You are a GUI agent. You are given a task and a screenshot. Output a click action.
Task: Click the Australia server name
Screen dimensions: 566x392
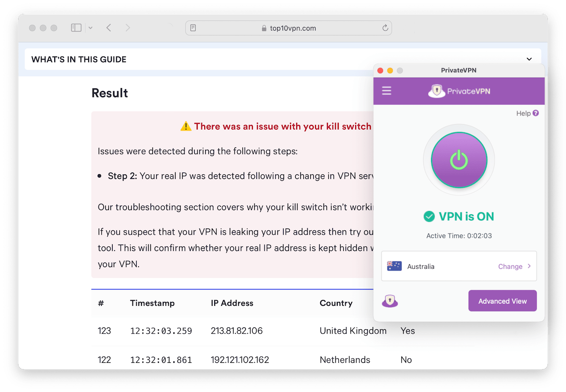(421, 266)
